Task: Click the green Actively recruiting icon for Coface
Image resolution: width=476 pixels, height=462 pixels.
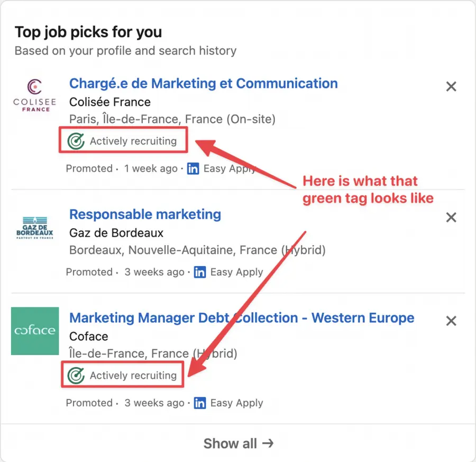Action: pyautogui.click(x=76, y=375)
